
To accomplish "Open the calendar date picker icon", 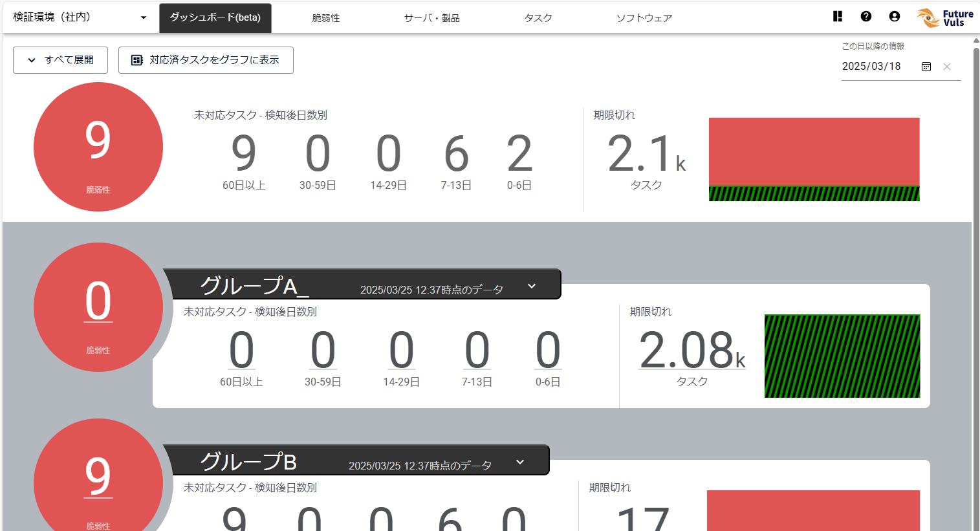I will [x=926, y=67].
